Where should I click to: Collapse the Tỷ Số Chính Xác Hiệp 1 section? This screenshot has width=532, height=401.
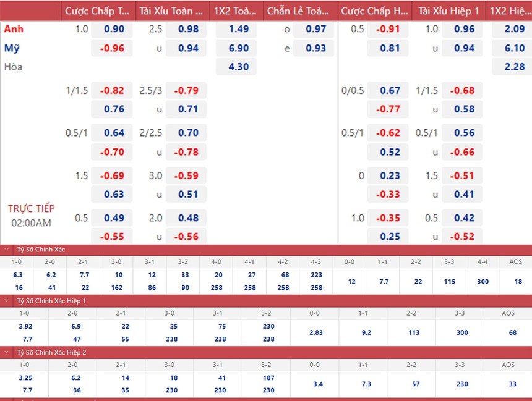[x=6, y=301]
